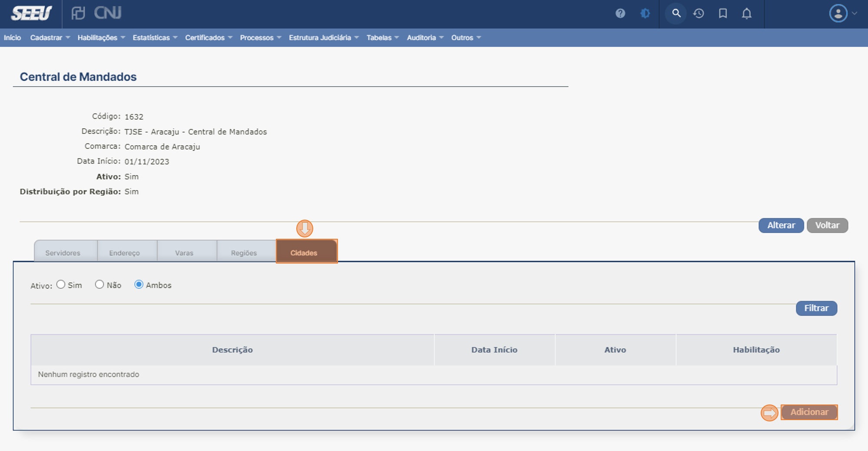Image resolution: width=868 pixels, height=451 pixels.
Task: Open the help question mark icon
Action: click(620, 13)
